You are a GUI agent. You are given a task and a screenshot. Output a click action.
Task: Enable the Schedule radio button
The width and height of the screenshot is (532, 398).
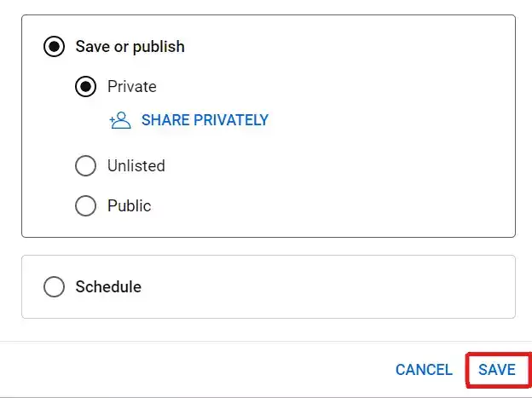pyautogui.click(x=54, y=286)
